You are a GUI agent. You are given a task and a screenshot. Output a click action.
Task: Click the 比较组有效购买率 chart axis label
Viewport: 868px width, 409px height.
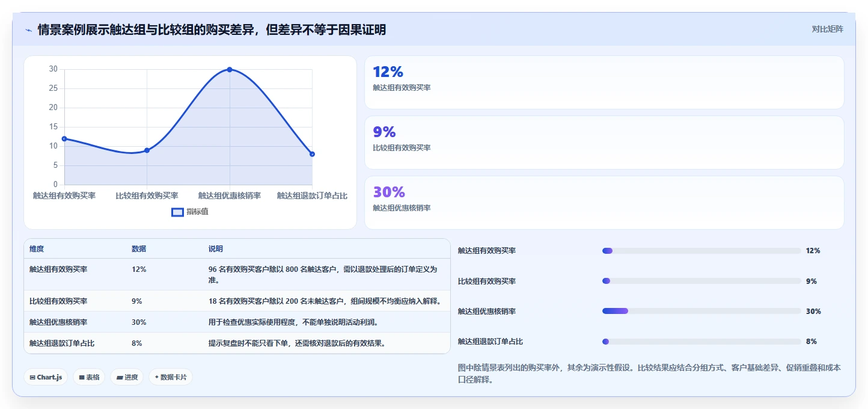point(147,195)
